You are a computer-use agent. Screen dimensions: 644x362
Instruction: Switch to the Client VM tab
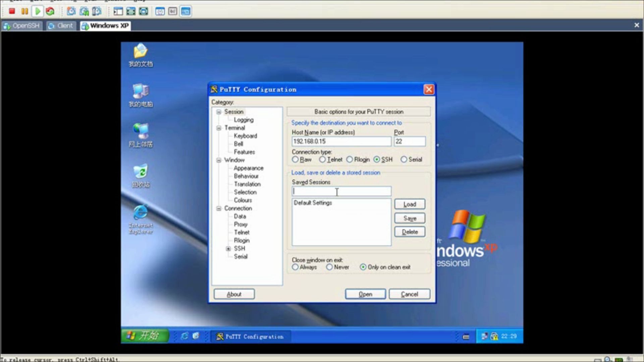point(61,26)
